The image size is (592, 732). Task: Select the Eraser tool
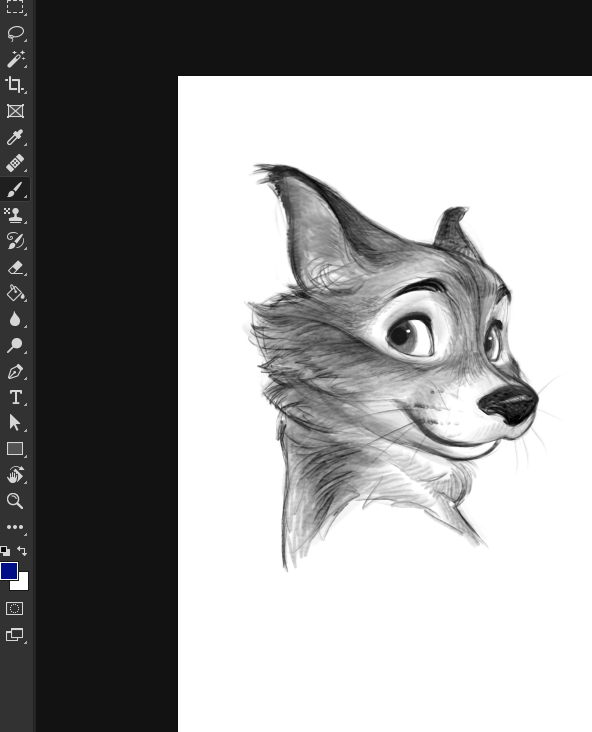[x=15, y=267]
